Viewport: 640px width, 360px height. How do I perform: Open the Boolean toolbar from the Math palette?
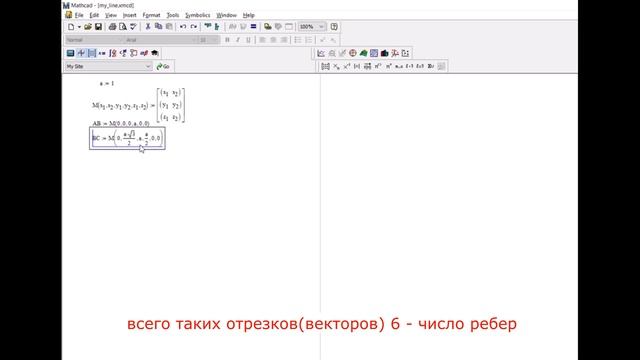click(x=123, y=53)
